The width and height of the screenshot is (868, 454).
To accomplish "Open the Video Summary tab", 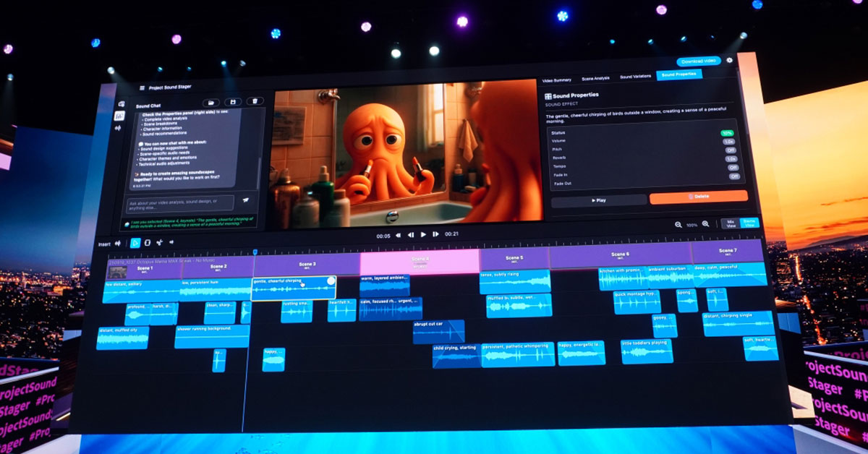I will [557, 79].
